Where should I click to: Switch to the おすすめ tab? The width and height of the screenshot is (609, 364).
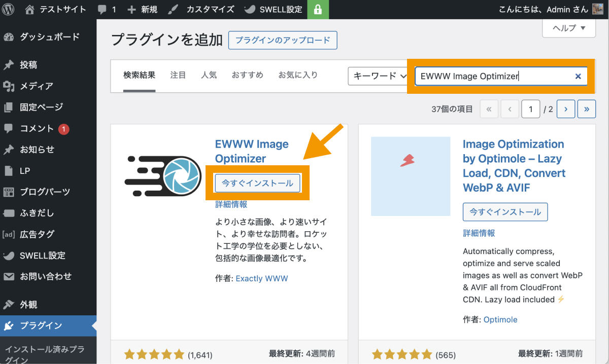[247, 74]
